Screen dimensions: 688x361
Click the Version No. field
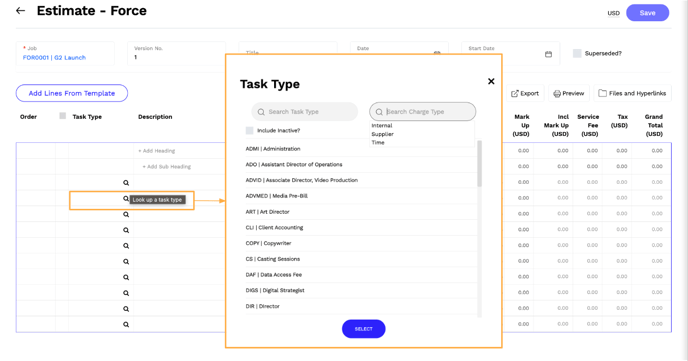pyautogui.click(x=176, y=54)
